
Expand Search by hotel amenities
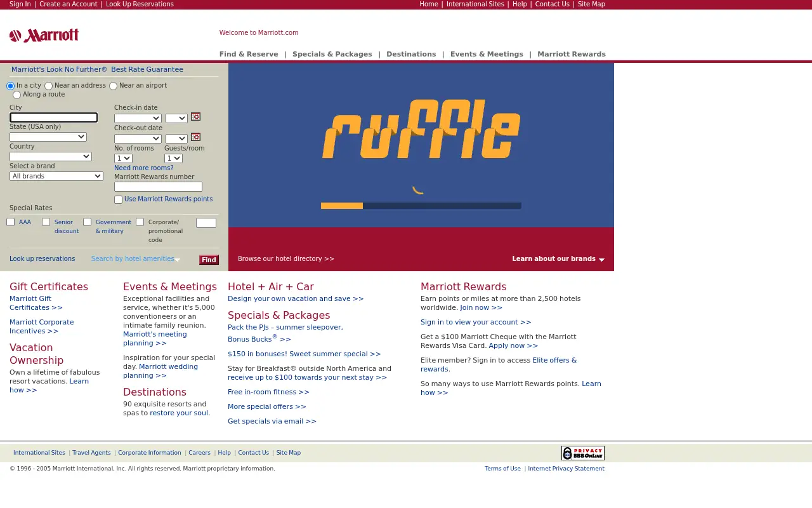[135, 258]
